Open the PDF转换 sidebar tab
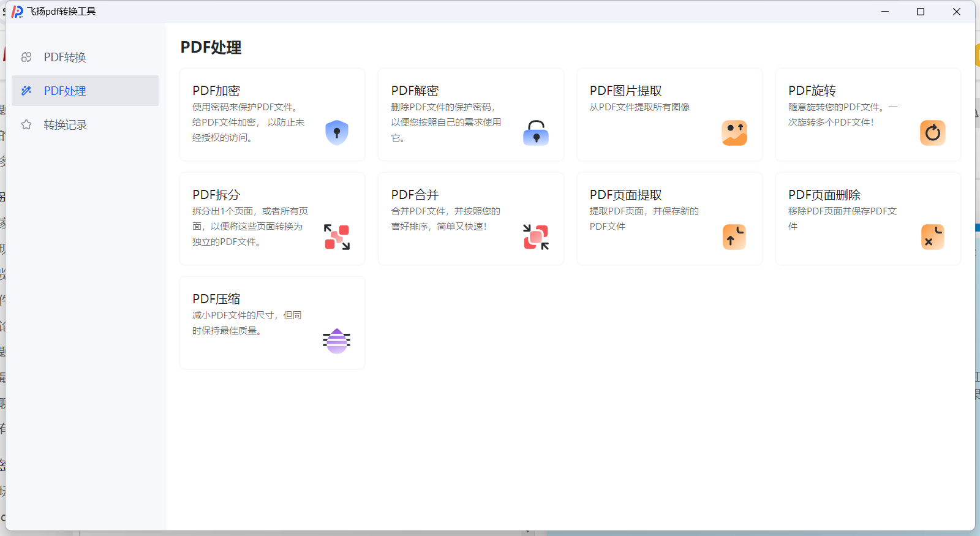This screenshot has width=980, height=536. [x=65, y=57]
